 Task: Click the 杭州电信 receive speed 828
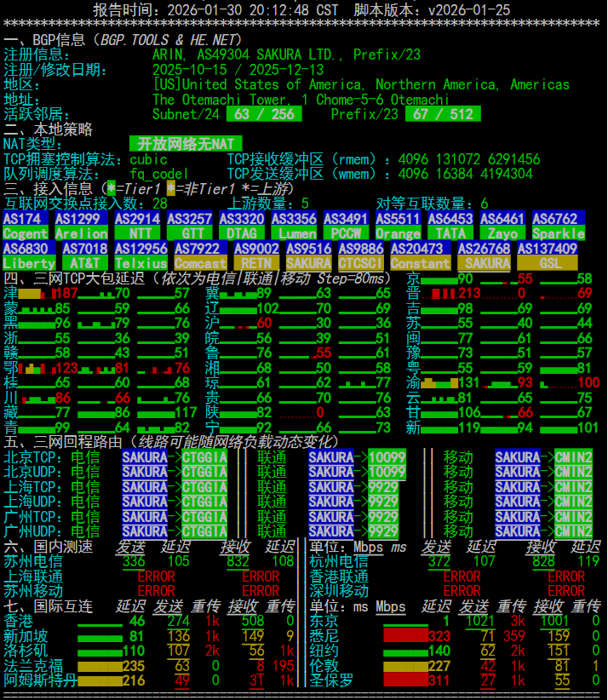(543, 561)
